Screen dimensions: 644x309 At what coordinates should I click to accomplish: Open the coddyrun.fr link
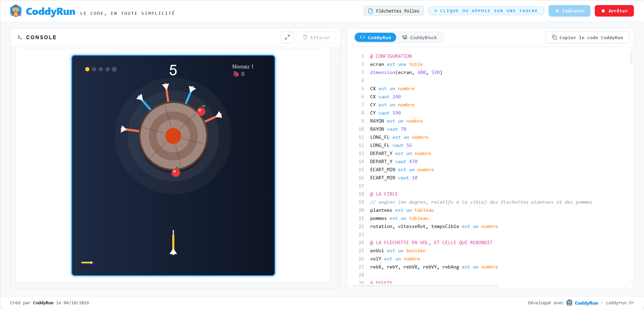(x=620, y=303)
